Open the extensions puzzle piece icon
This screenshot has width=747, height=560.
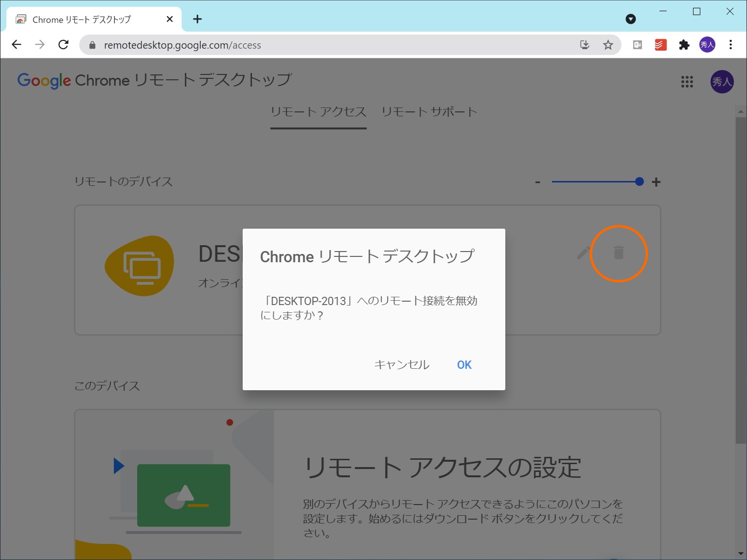pos(684,44)
